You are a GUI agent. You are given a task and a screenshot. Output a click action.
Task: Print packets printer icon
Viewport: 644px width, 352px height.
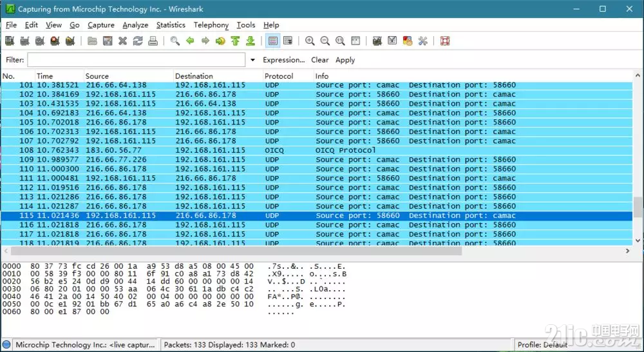tap(153, 41)
